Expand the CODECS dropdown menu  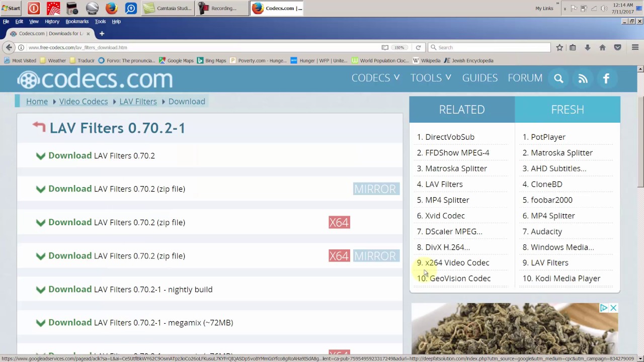pos(375,78)
